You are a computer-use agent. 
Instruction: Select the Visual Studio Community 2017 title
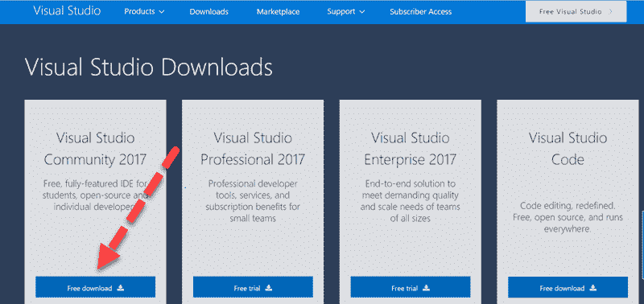click(x=95, y=149)
